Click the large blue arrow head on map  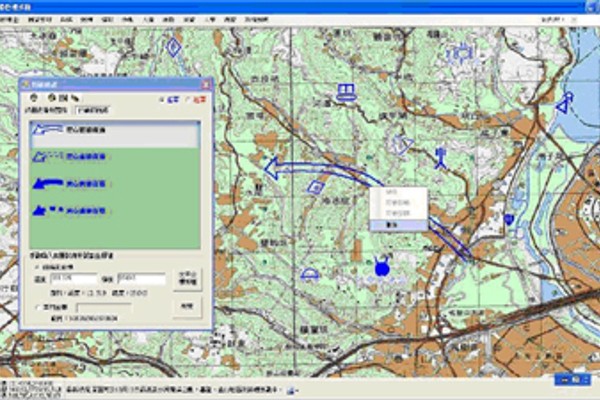point(272,168)
